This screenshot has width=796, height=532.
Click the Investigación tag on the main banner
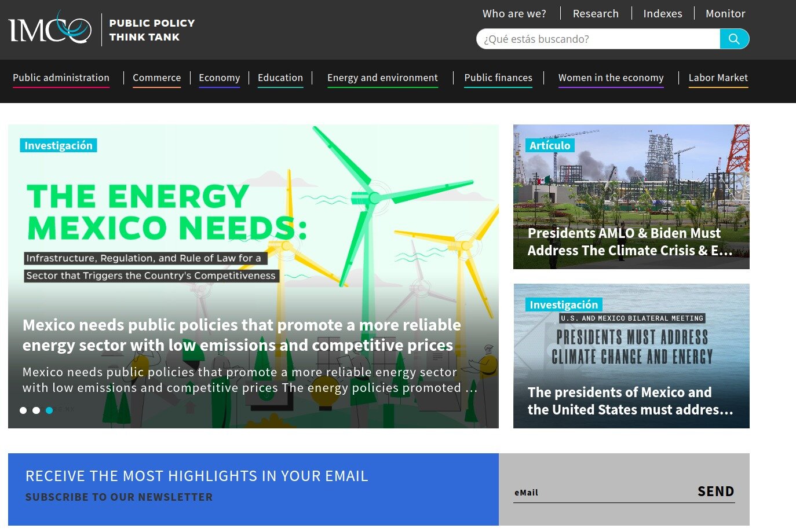tap(58, 145)
